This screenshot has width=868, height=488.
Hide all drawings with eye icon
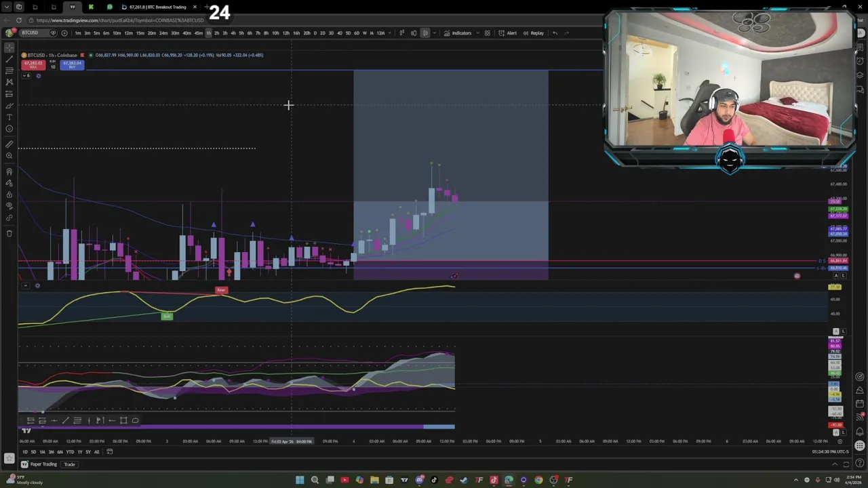click(9, 206)
